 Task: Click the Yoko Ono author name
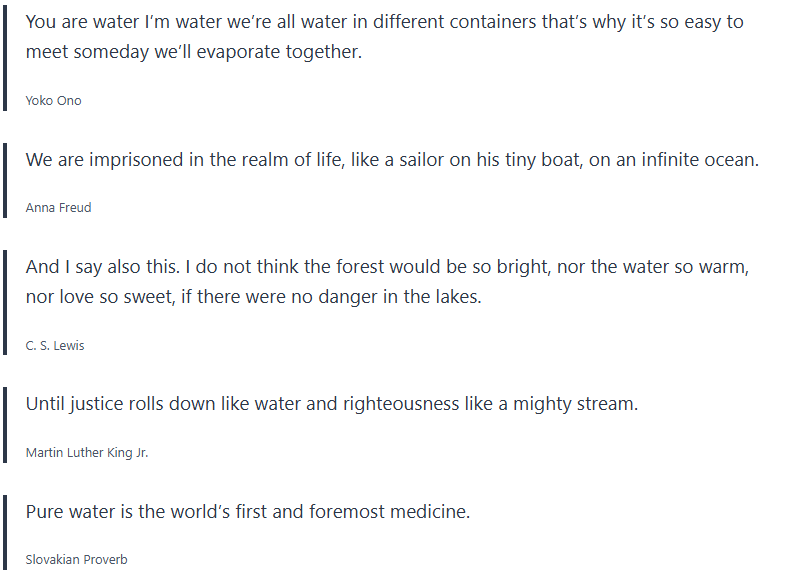[x=54, y=101]
